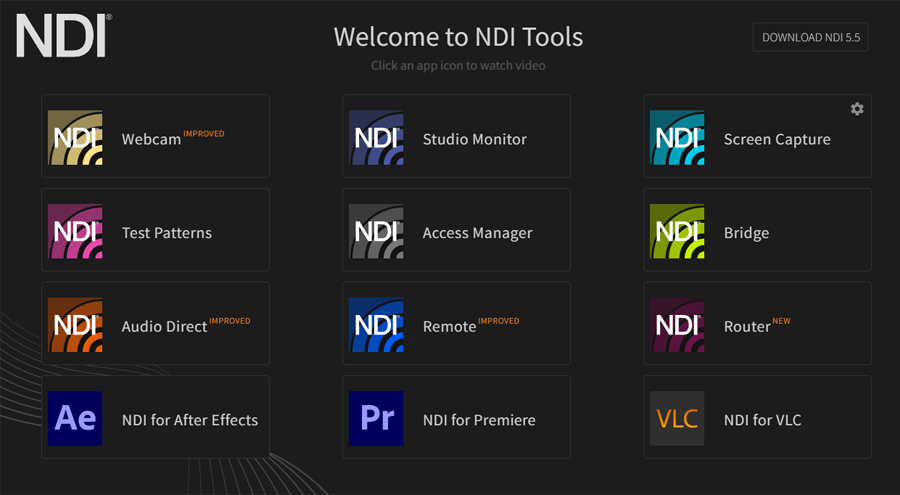Click the blue Remote NDI icon
The width and height of the screenshot is (900, 495).
(x=376, y=325)
